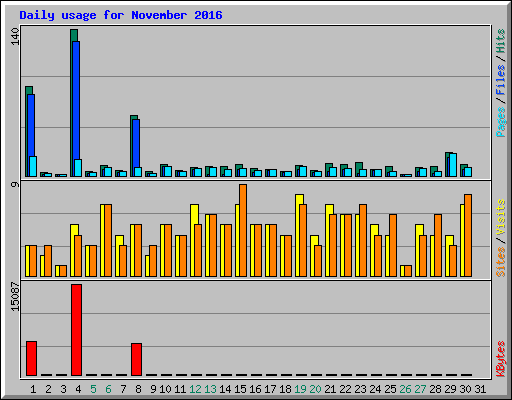
Task: Click the orange Sites bar for day 3
Action: click(63, 271)
